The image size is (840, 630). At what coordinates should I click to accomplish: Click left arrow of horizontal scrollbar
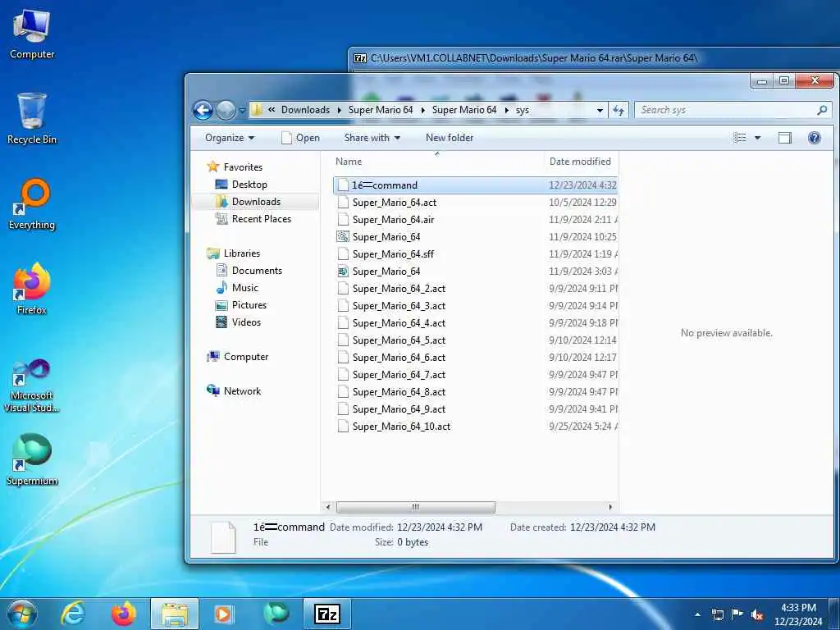[x=328, y=507]
